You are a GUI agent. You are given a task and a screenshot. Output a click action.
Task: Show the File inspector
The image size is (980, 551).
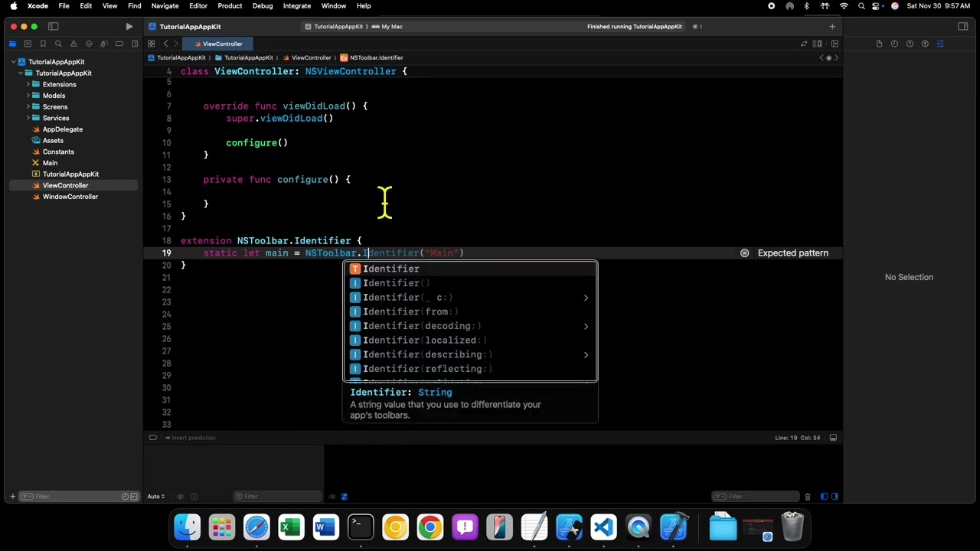pos(879,44)
